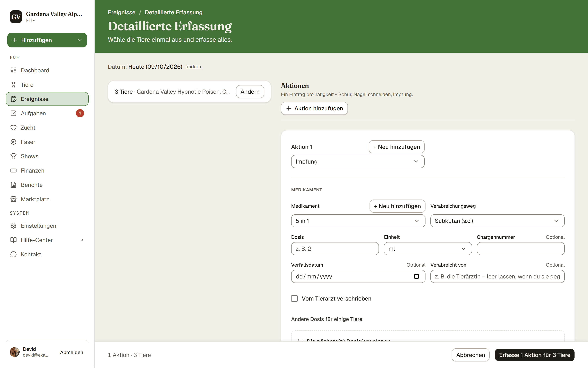Click the Shows trophy icon
Viewport: 588px width, 368px height.
pyautogui.click(x=13, y=156)
